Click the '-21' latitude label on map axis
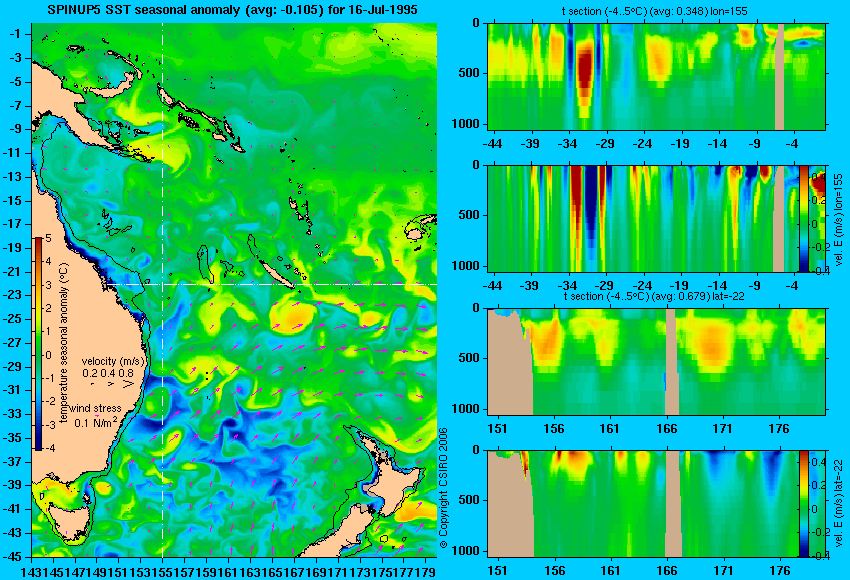The height and width of the screenshot is (580, 850). (x=13, y=272)
